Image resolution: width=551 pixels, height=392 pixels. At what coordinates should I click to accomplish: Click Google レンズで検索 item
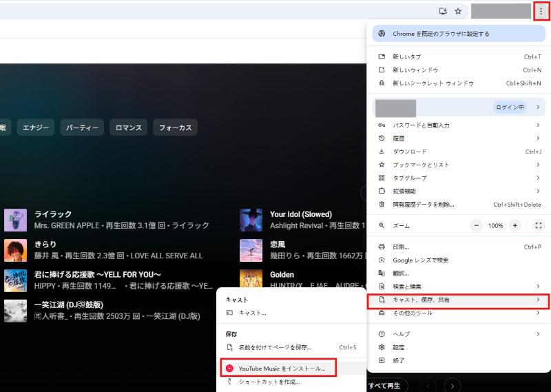pyautogui.click(x=459, y=260)
